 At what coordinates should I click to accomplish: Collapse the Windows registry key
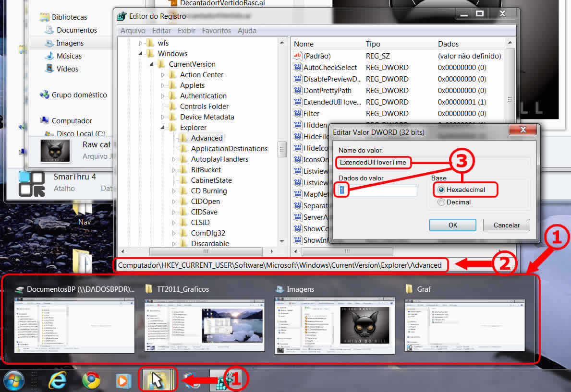pos(140,54)
